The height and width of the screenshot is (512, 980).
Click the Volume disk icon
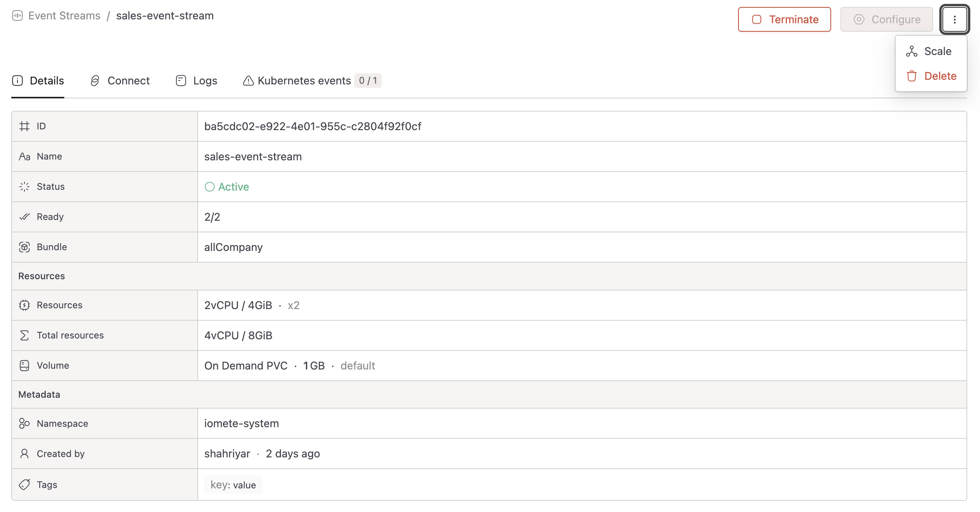point(24,366)
